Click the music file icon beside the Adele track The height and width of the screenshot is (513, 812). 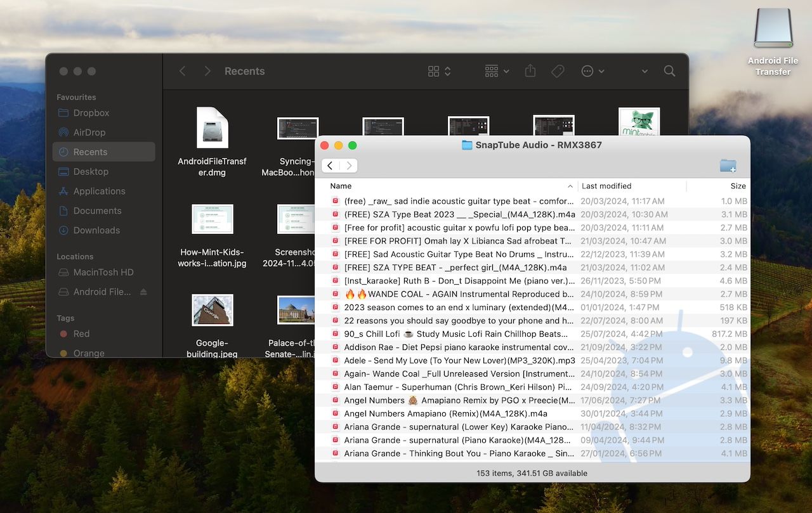336,361
